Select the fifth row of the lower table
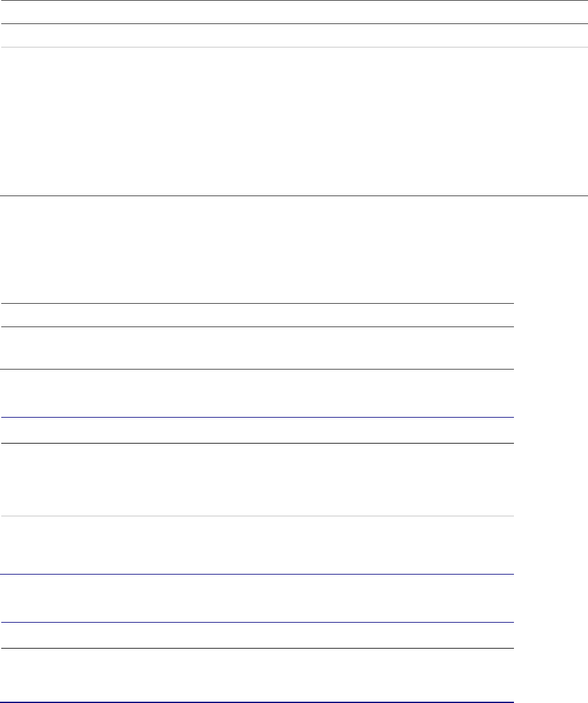The height and width of the screenshot is (703, 588). 256,479
